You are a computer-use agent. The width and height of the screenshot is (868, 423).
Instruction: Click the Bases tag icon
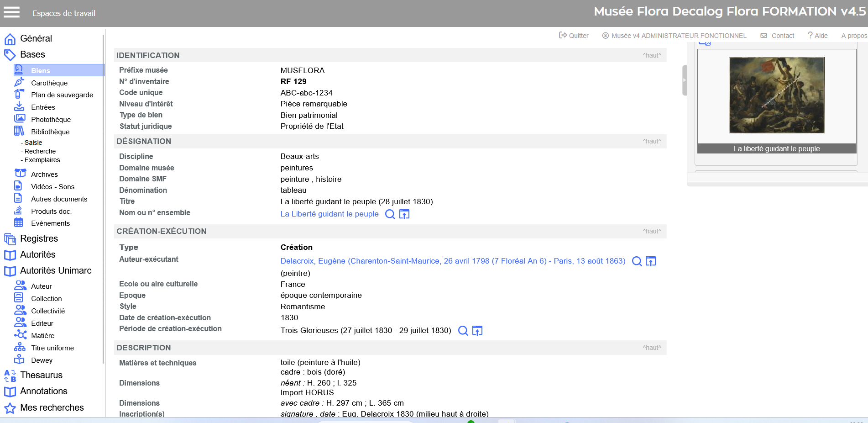coord(10,55)
